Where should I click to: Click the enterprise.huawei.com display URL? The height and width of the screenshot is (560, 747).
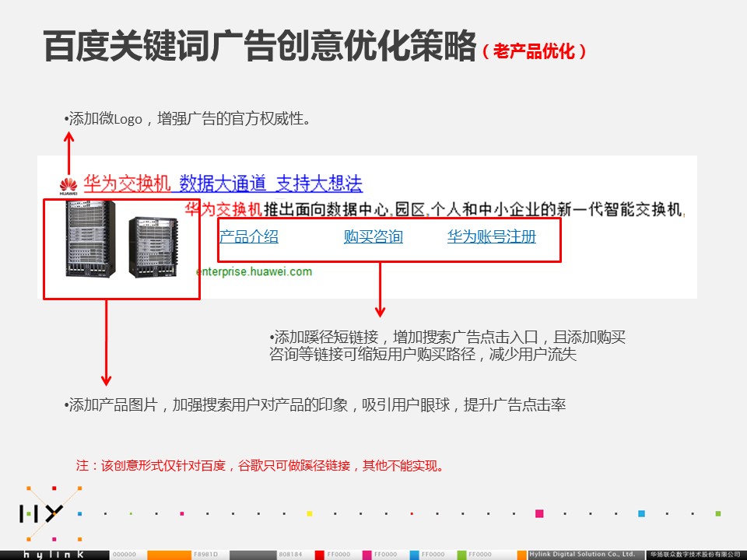254,271
